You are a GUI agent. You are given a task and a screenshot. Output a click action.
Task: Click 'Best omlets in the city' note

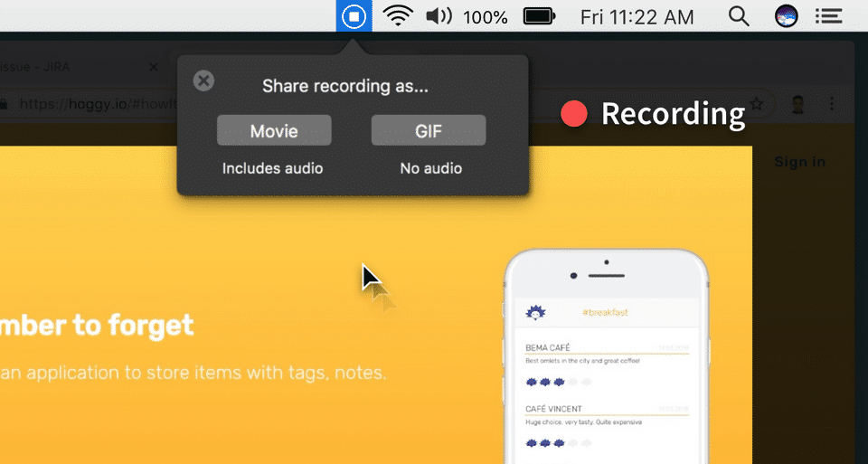pos(582,361)
